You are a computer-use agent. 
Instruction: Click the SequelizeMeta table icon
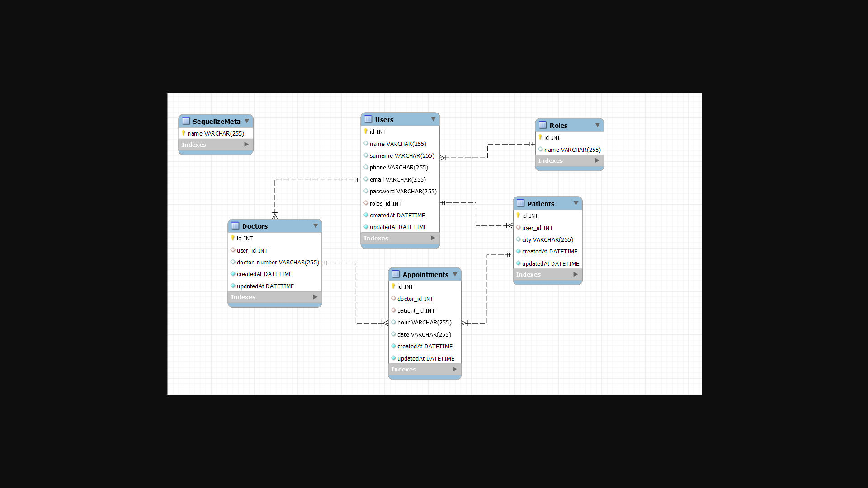click(186, 121)
